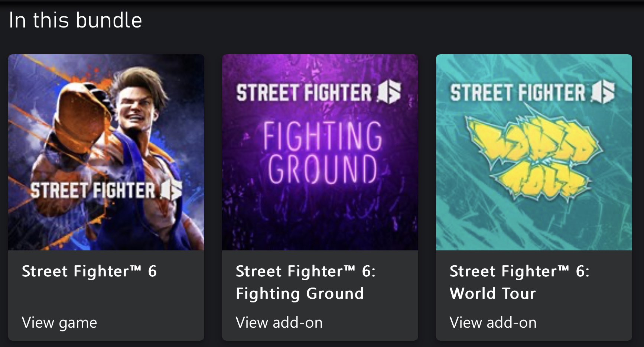The height and width of the screenshot is (347, 644).
Task: Select the "Street Fighter™ 6" card title
Action: (89, 271)
